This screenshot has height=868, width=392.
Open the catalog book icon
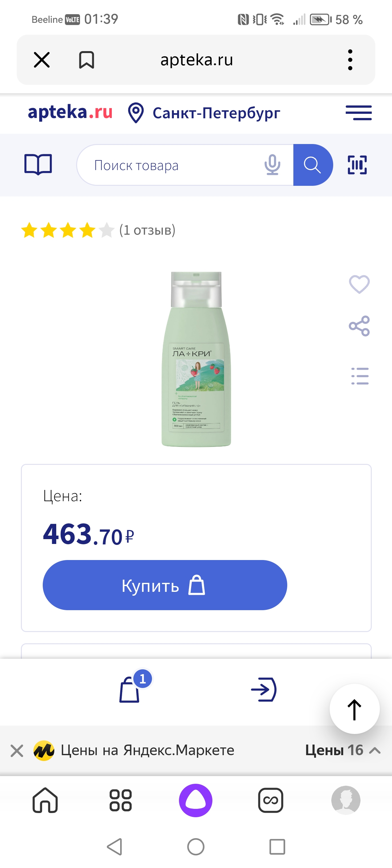38,164
